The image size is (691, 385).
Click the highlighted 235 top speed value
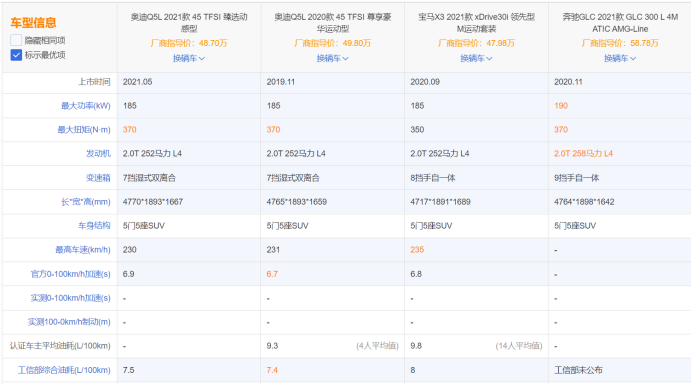click(417, 250)
